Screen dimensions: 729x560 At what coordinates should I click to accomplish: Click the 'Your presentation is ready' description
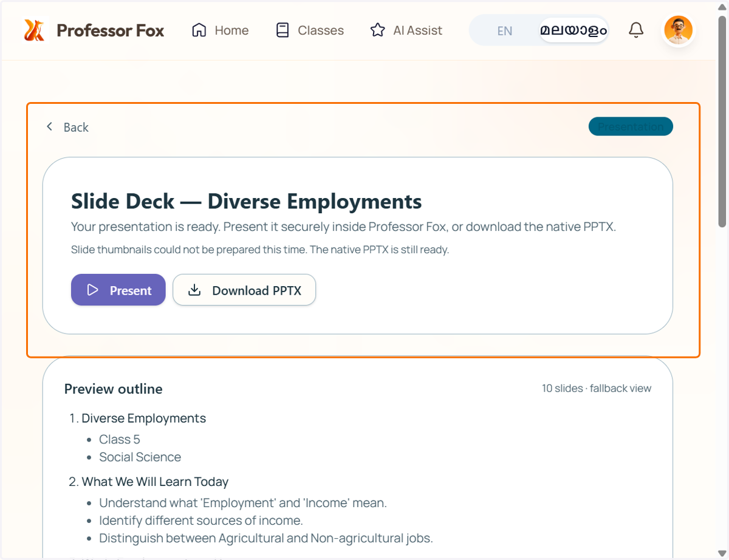pos(344,227)
